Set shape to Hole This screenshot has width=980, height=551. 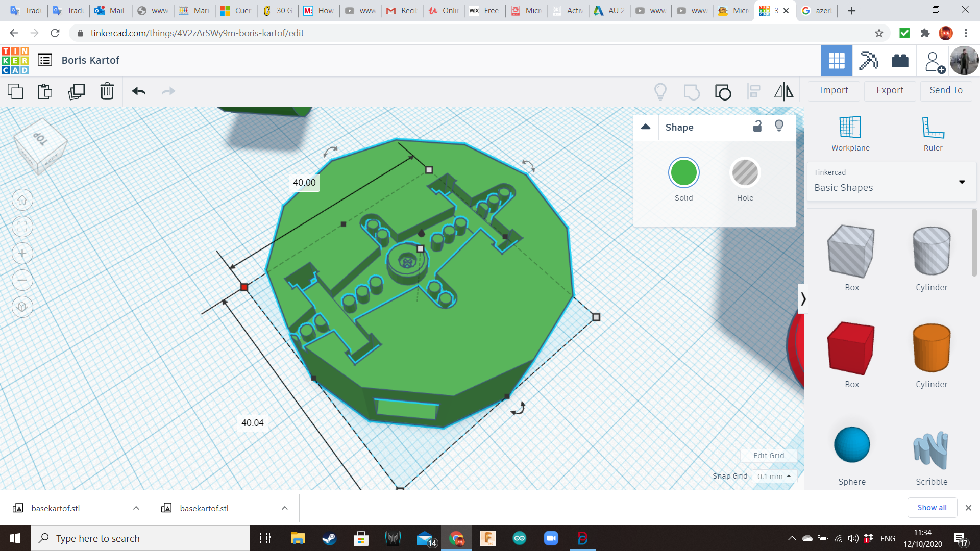tap(745, 173)
